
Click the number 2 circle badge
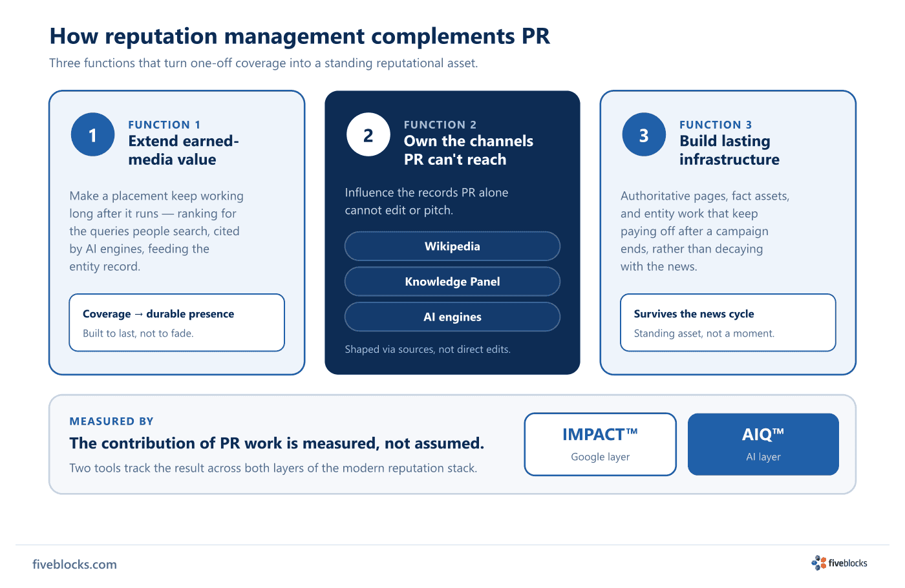point(368,134)
